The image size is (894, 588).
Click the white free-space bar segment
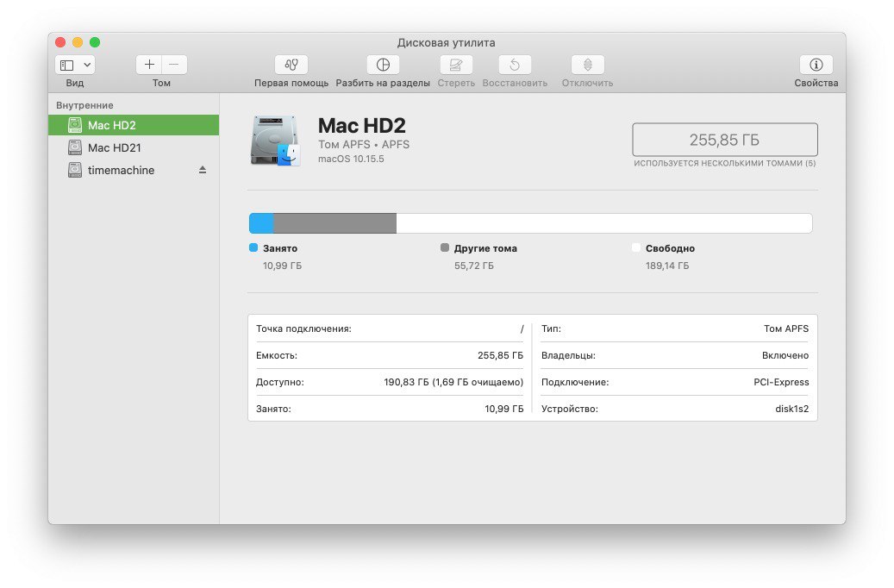point(604,223)
